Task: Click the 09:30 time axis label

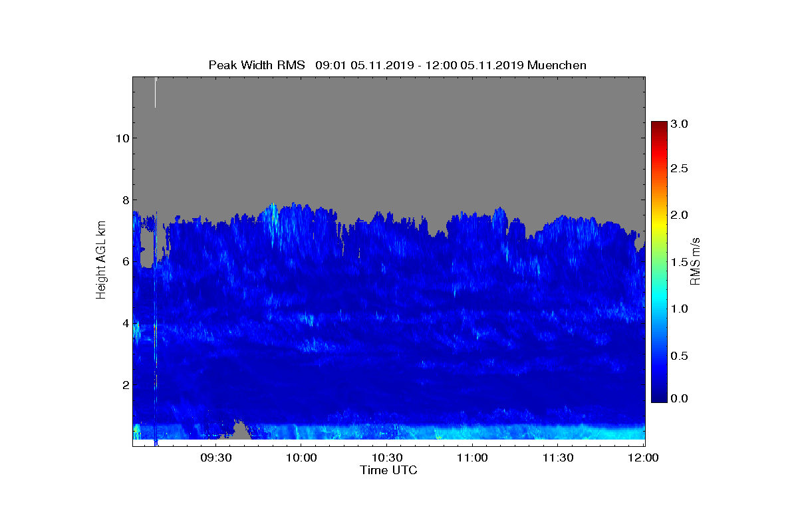Action: click(215, 458)
